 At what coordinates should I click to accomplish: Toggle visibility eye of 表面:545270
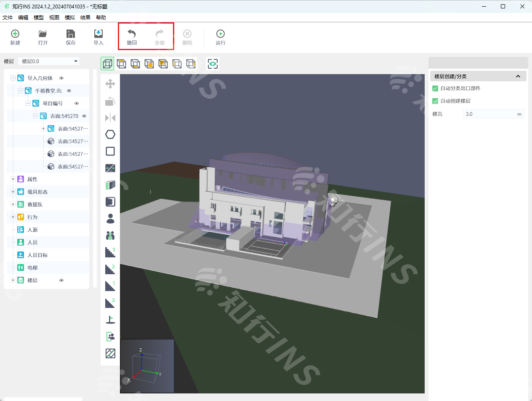click(84, 116)
